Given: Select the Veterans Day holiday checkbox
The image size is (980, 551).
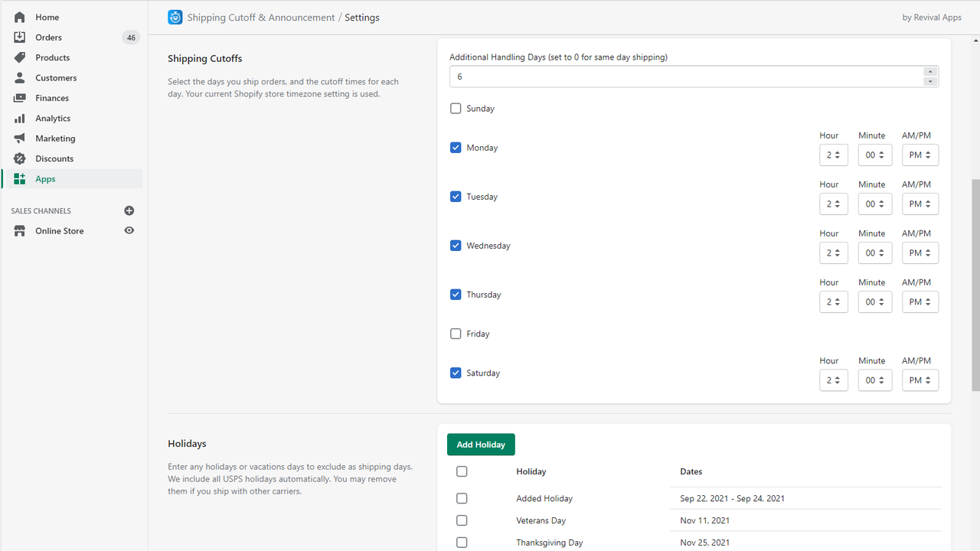Looking at the screenshot, I should (462, 520).
